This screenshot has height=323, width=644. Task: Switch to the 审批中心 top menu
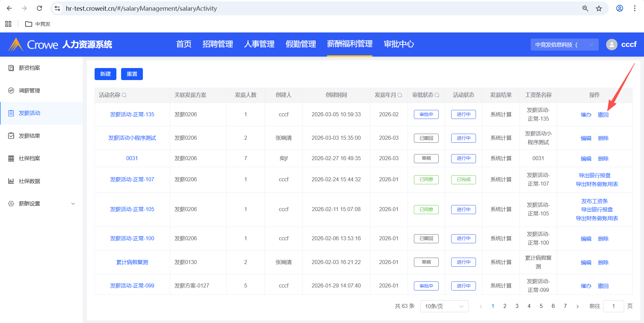(398, 44)
